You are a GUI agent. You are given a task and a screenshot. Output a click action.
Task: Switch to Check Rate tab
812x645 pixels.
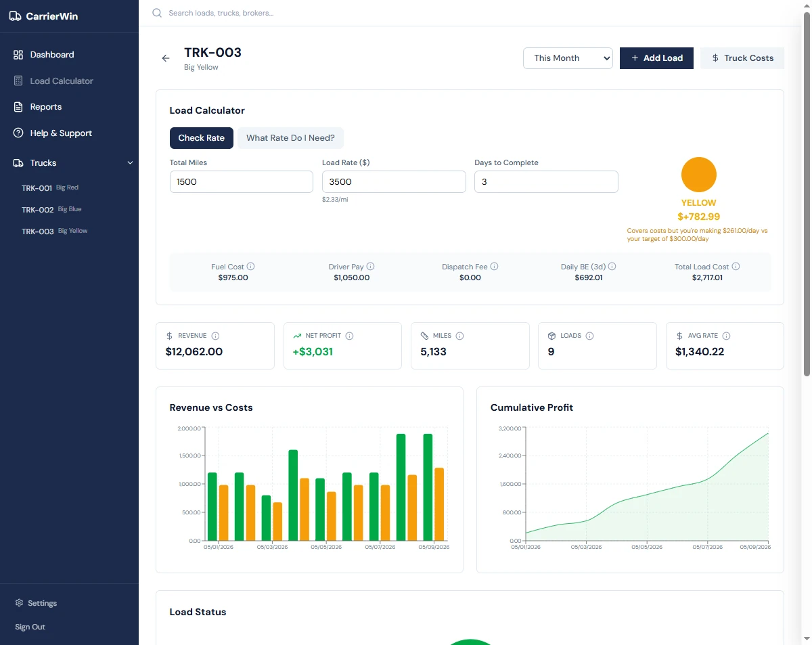[x=202, y=138]
